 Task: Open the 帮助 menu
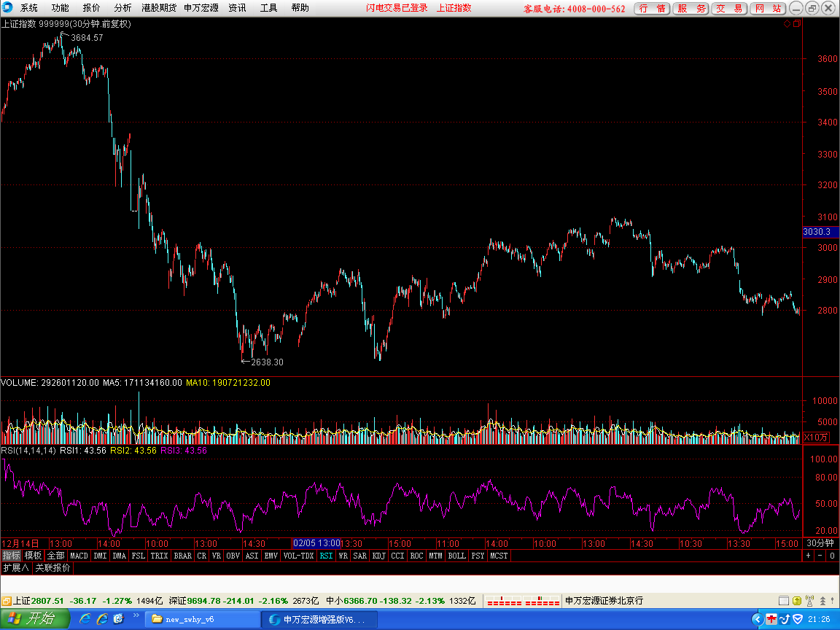click(300, 8)
